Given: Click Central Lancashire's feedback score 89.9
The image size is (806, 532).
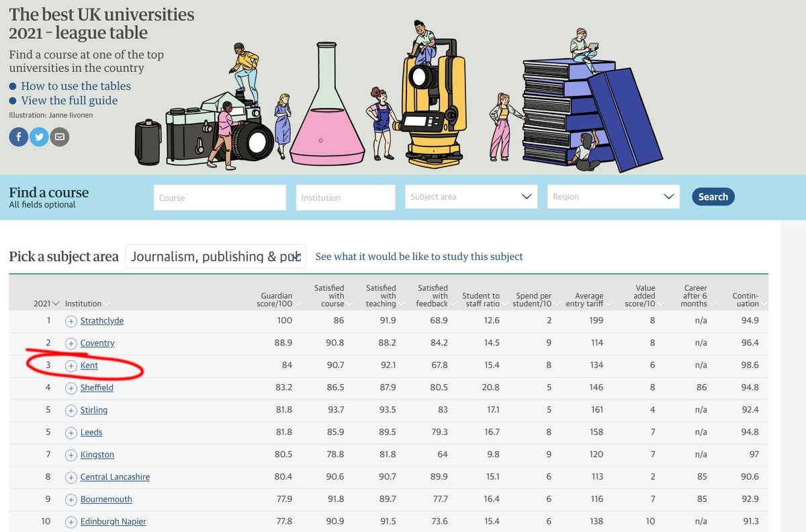Looking at the screenshot, I should pos(439,477).
